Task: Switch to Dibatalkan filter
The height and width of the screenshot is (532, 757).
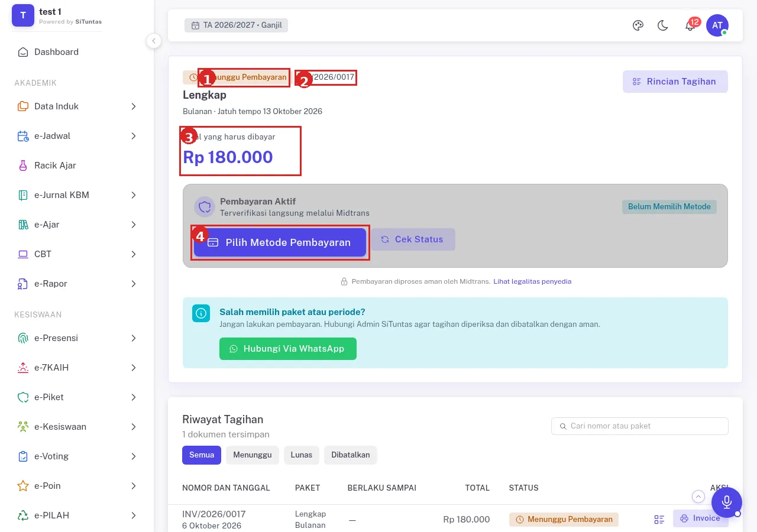Action: point(351,455)
